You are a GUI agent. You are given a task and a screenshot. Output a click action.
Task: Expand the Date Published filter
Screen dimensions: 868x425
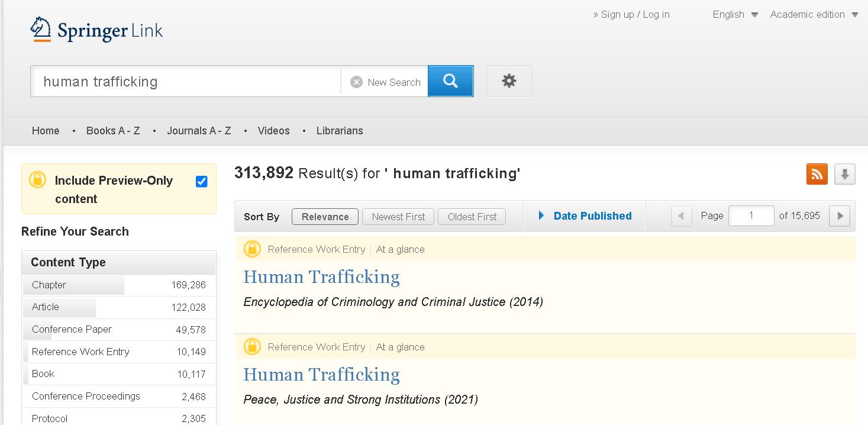pos(585,216)
